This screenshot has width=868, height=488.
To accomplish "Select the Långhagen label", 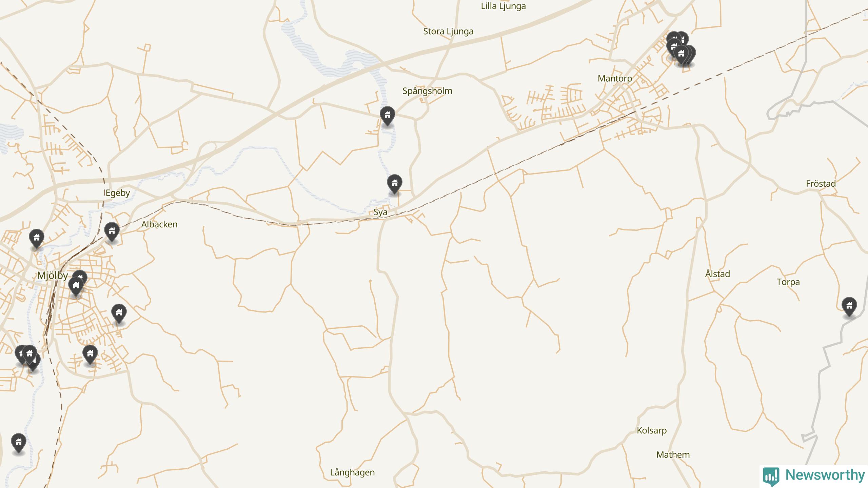I will click(352, 472).
